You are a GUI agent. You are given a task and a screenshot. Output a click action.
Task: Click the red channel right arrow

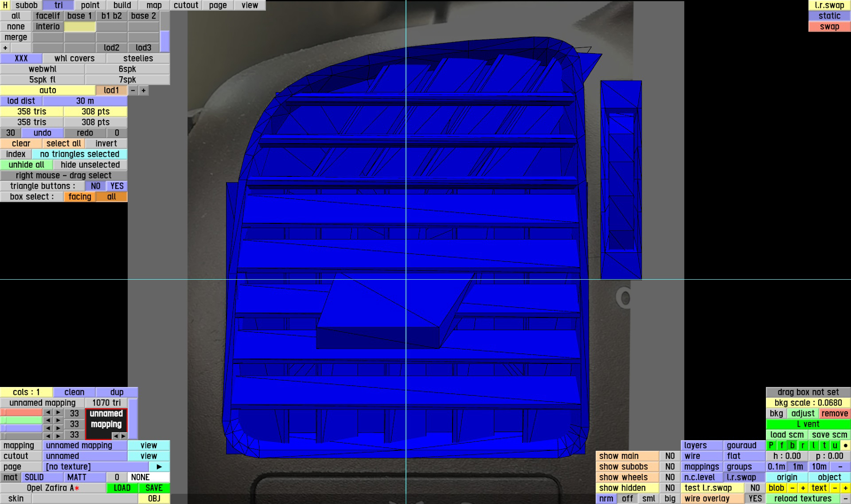point(58,413)
